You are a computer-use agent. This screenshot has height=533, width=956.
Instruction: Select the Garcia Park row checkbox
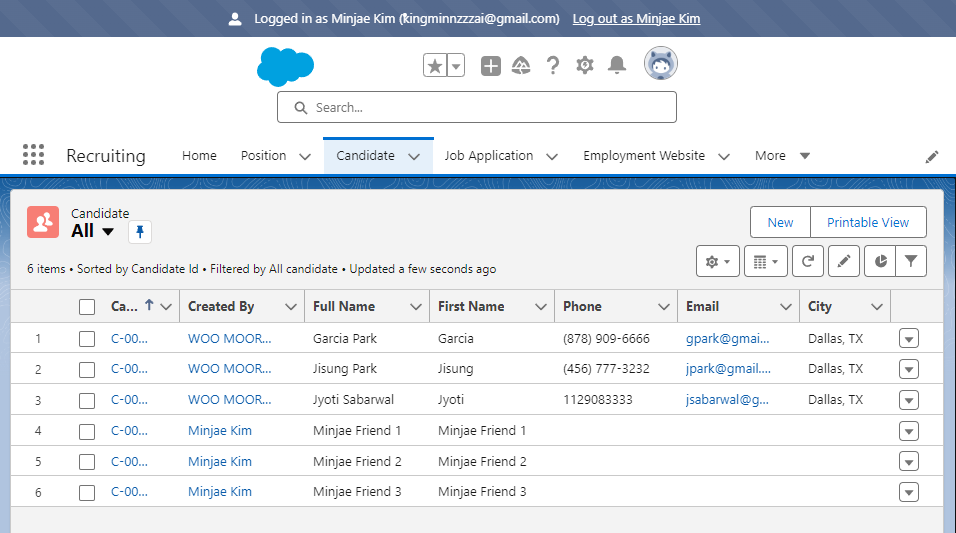point(87,339)
